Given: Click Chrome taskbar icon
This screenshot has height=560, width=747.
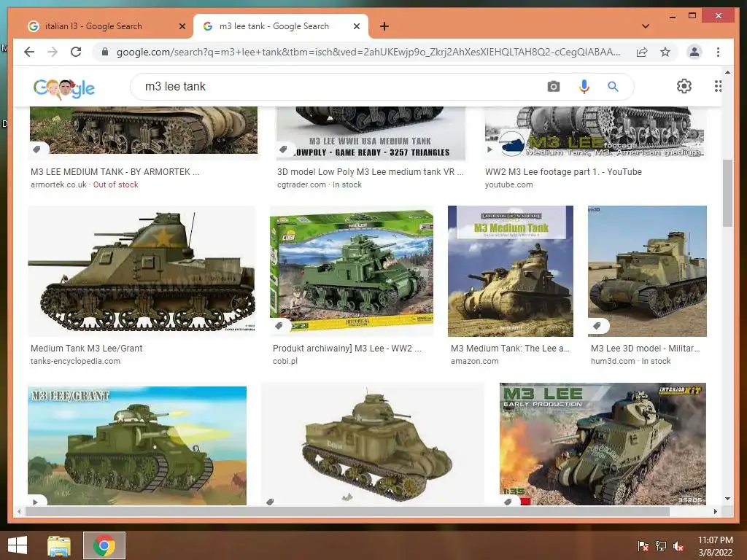Looking at the screenshot, I should coord(104,545).
